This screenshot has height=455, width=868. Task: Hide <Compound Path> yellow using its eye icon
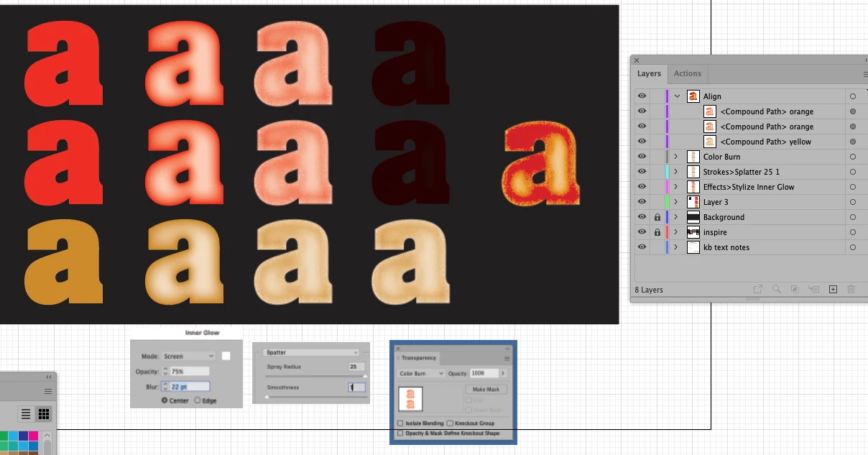tap(642, 142)
